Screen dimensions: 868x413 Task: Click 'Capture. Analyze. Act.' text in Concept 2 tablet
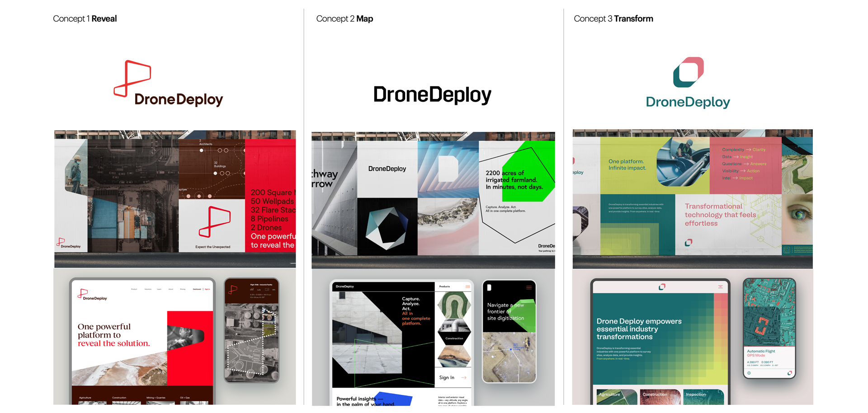point(411,304)
